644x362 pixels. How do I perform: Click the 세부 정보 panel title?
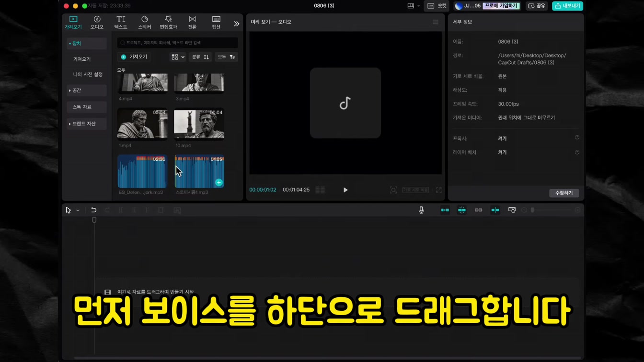coord(462,22)
